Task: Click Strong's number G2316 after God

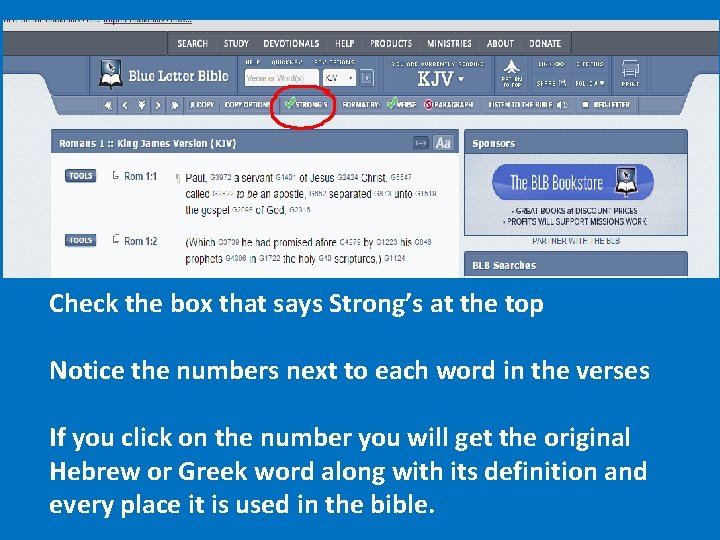Action: [300, 209]
